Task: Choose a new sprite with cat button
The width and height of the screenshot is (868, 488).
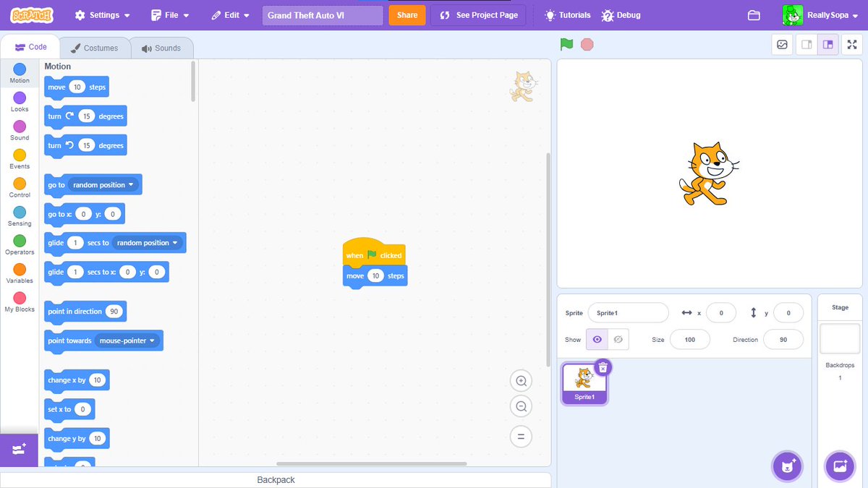Action: pos(787,466)
